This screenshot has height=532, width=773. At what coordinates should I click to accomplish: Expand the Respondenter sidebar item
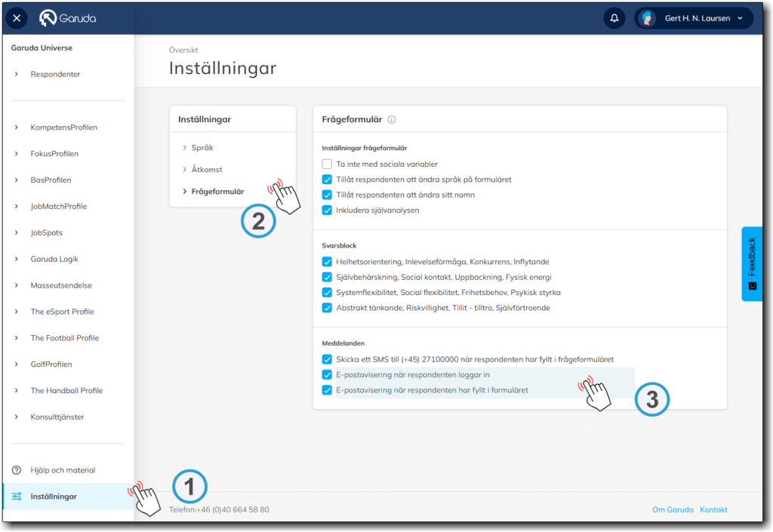tap(54, 74)
